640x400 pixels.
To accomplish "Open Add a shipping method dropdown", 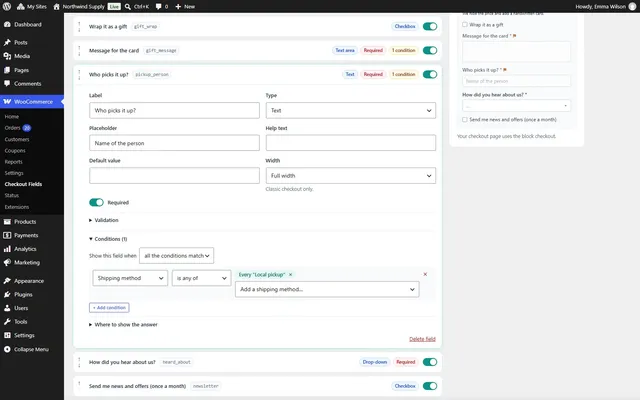I will tap(327, 289).
